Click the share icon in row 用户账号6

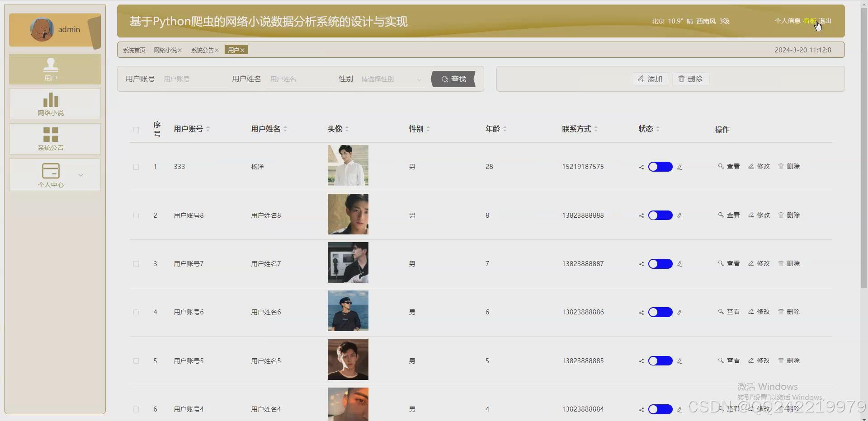[641, 312]
